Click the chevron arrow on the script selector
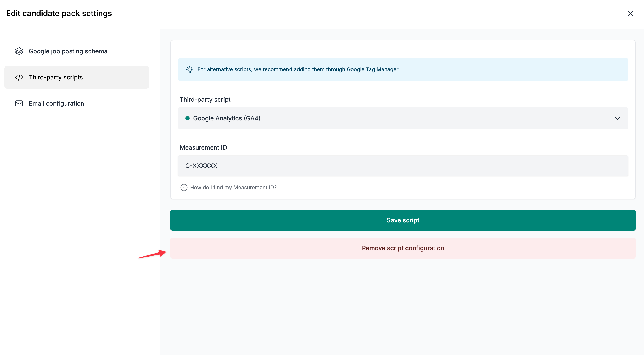 coord(617,118)
